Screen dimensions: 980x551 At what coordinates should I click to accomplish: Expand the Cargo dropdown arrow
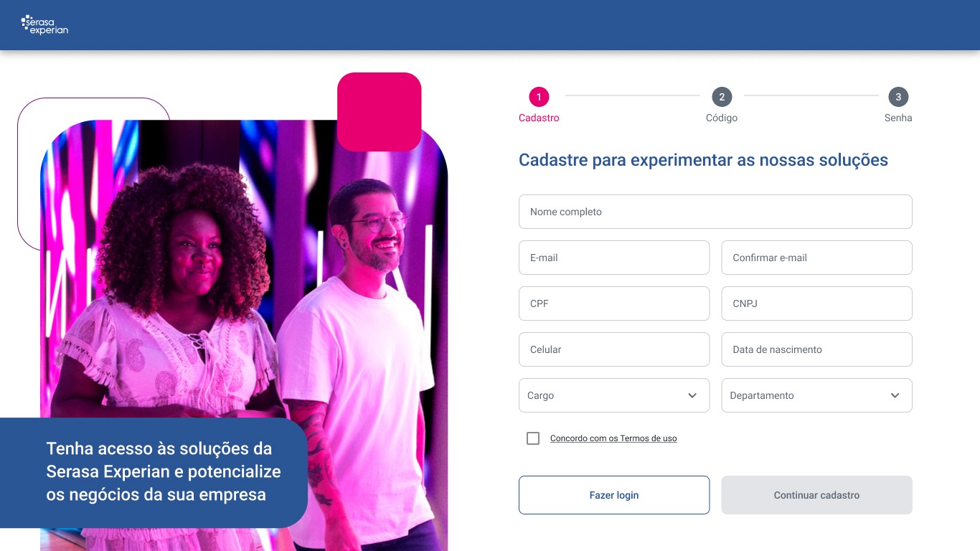click(x=692, y=395)
